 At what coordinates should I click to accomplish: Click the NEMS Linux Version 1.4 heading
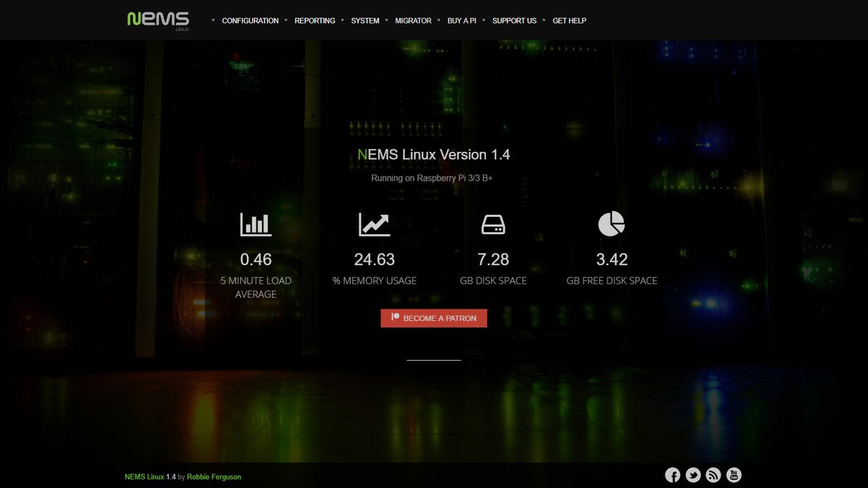tap(434, 155)
